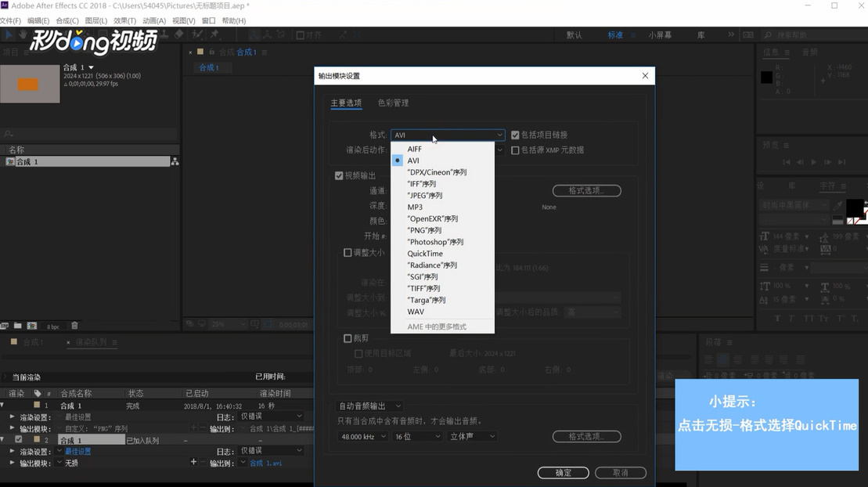The width and height of the screenshot is (868, 487).
Task: Open flowchart icon beside 合成 1 item
Action: tap(175, 162)
